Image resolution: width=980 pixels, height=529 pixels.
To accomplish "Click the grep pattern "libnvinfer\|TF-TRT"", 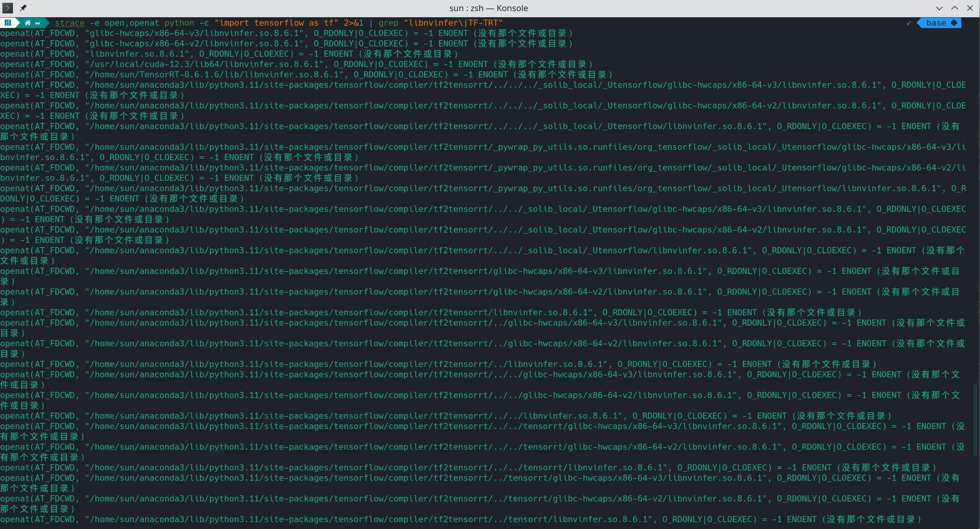I will pos(453,23).
